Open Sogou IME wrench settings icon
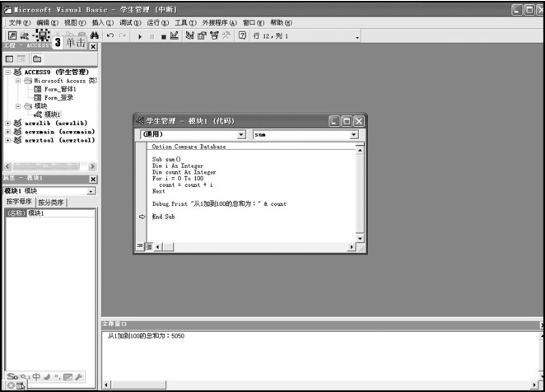 [x=78, y=376]
